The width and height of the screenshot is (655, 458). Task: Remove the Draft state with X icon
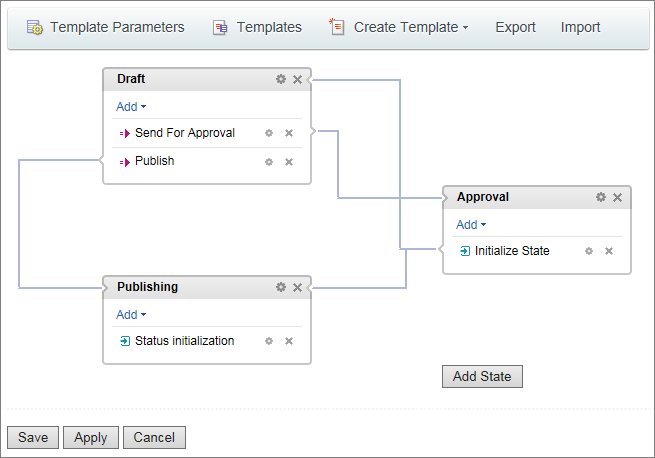point(297,79)
